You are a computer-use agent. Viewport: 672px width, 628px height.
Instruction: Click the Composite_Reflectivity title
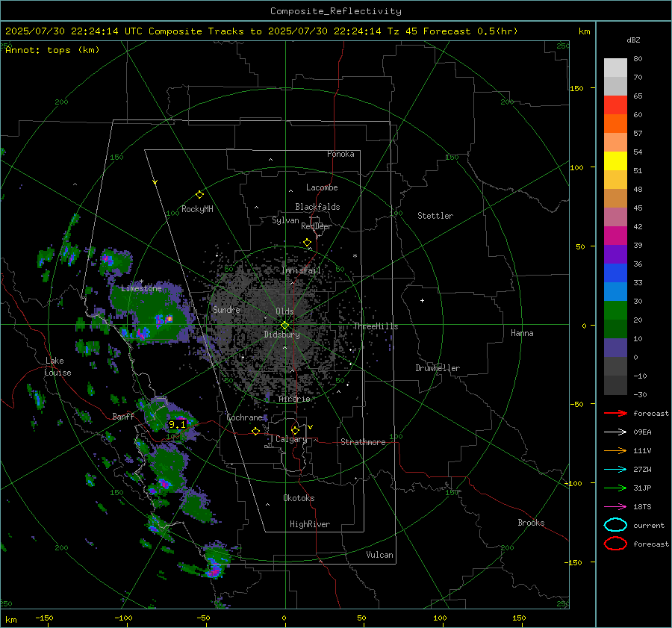[336, 11]
